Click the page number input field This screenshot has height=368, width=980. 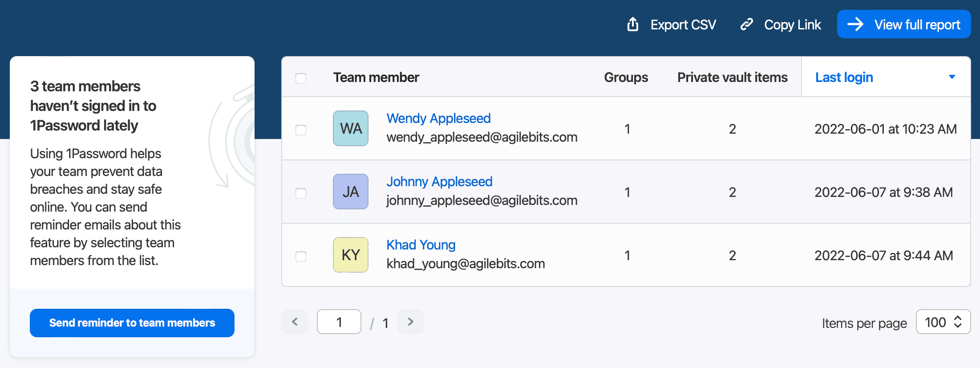coord(339,322)
